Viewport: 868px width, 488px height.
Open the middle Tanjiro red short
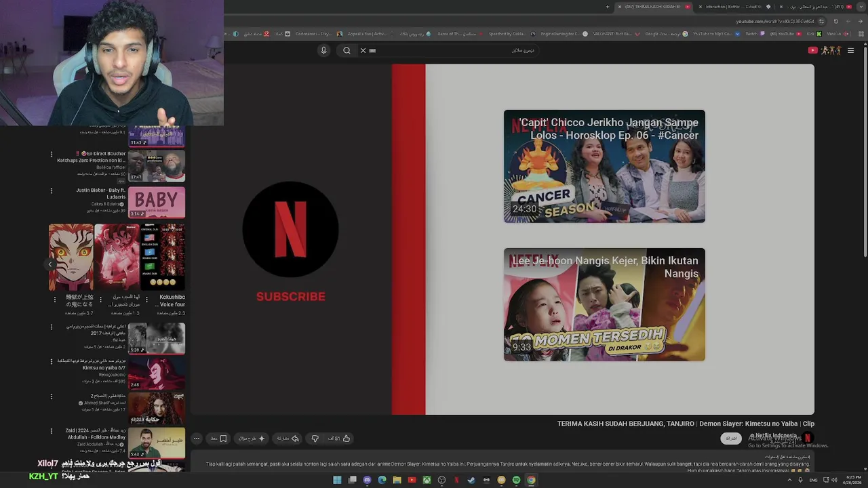[x=117, y=258]
